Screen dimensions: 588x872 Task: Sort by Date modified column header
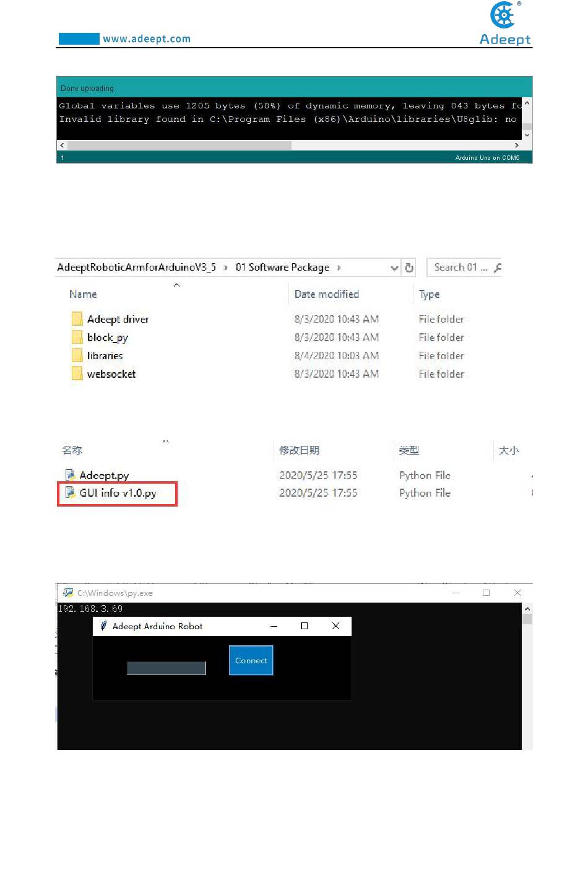click(x=327, y=294)
